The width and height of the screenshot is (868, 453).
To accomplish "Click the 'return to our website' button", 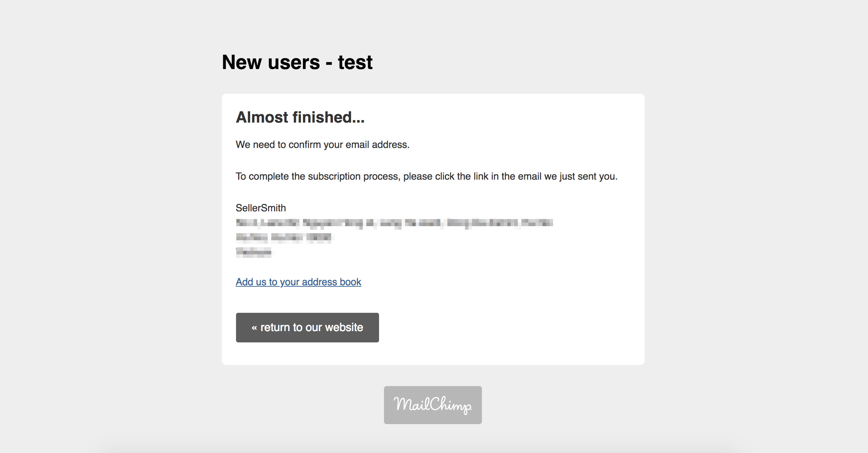I will (307, 327).
